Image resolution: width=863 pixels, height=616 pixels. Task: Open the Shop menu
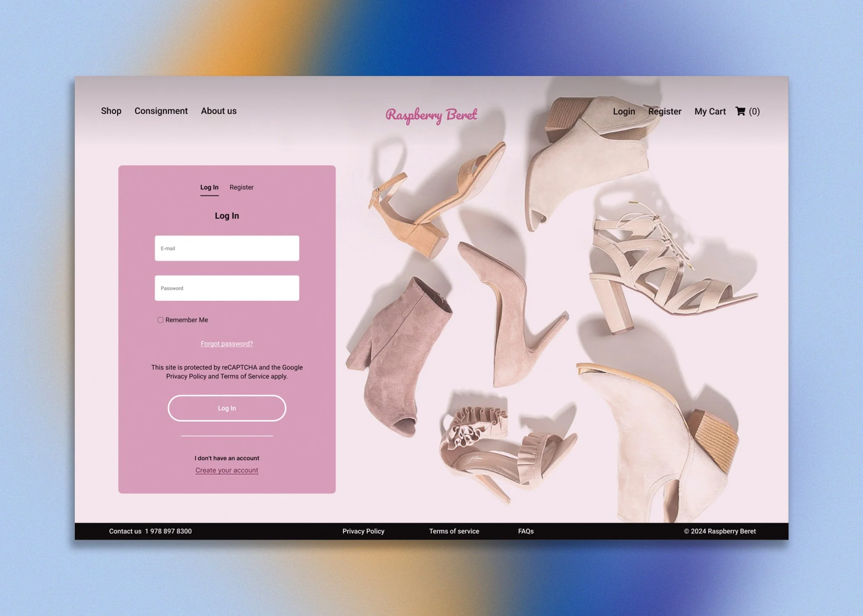tap(111, 111)
